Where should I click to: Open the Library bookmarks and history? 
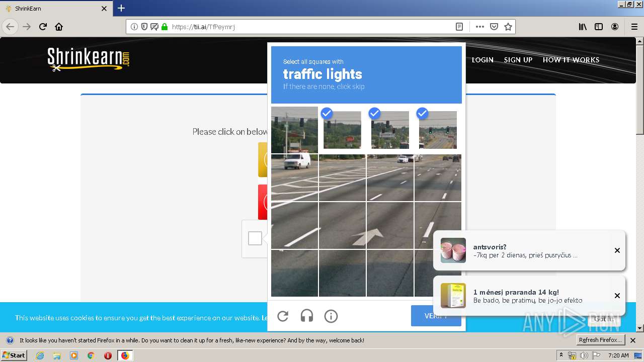pos(583,27)
